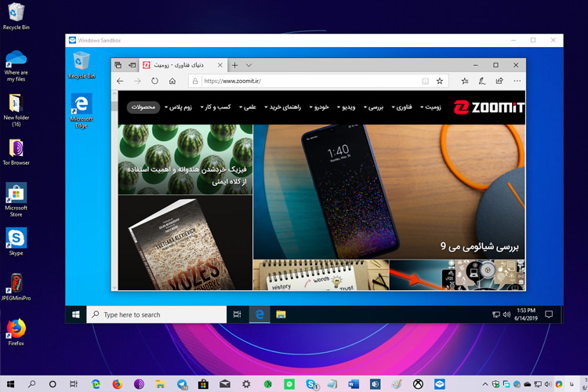Add page to favorites with star icon

(x=440, y=81)
